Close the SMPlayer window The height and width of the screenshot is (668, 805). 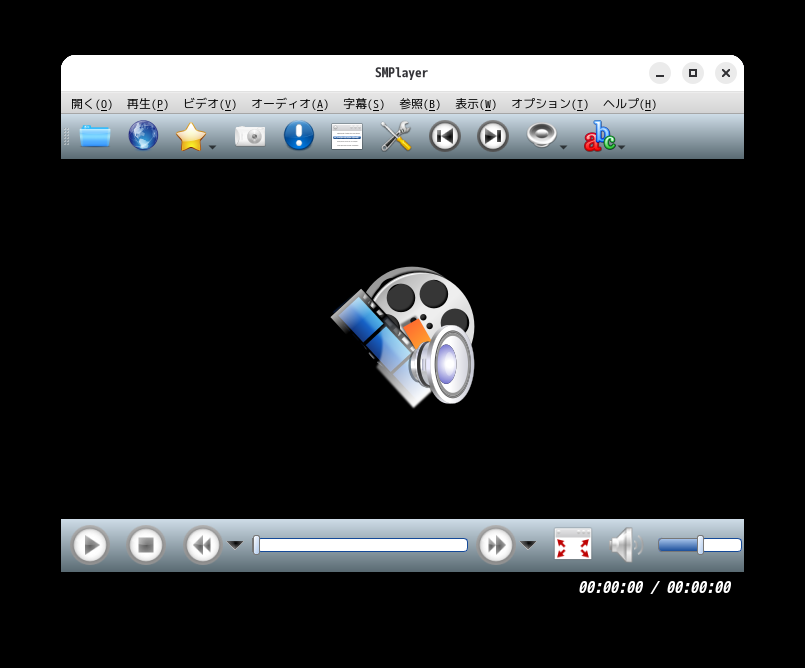pos(726,73)
